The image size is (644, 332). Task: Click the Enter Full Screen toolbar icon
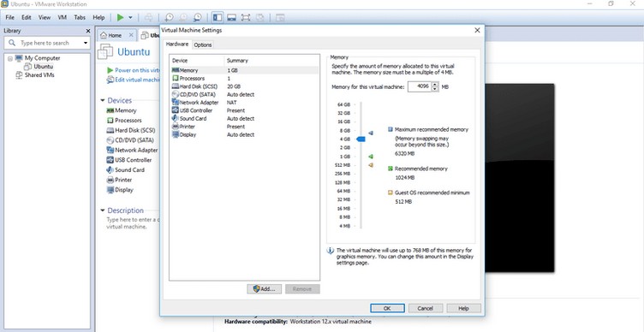pyautogui.click(x=246, y=17)
